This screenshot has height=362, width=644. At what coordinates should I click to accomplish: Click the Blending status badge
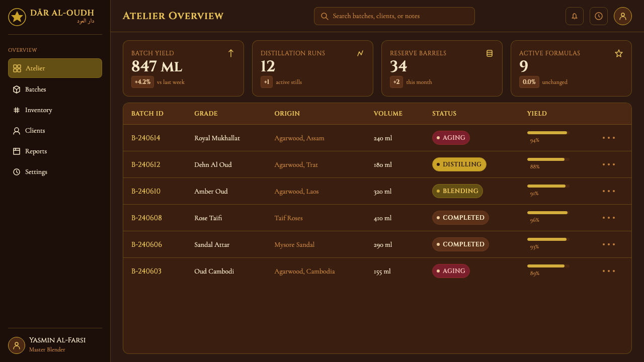pos(457,191)
